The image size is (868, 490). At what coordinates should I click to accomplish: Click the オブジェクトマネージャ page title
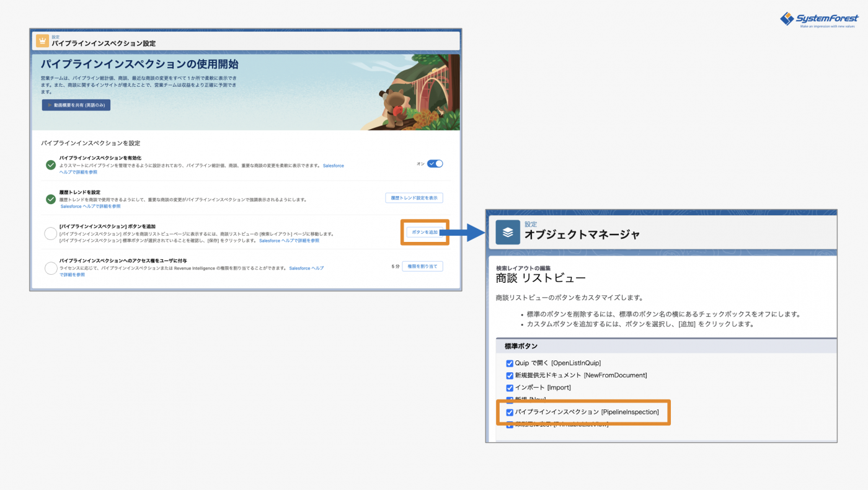[582, 235]
